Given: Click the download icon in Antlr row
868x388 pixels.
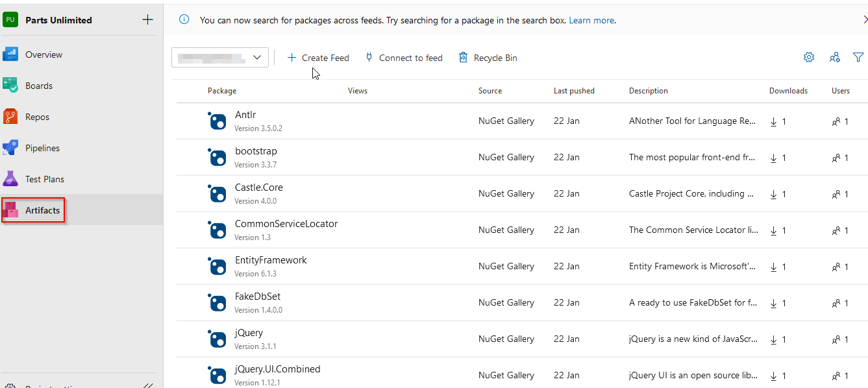Looking at the screenshot, I should [773, 121].
